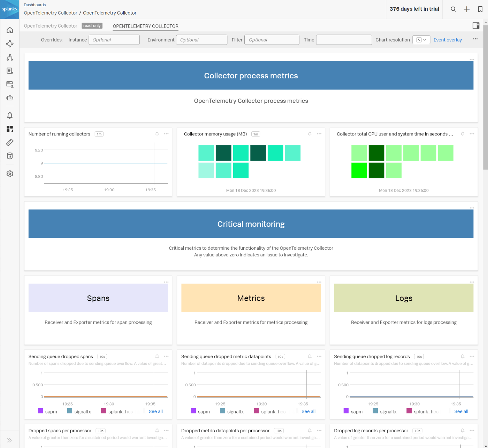Click alert bell on Dropped log records per processor
Viewport: 488px width, 448px height.
click(463, 431)
